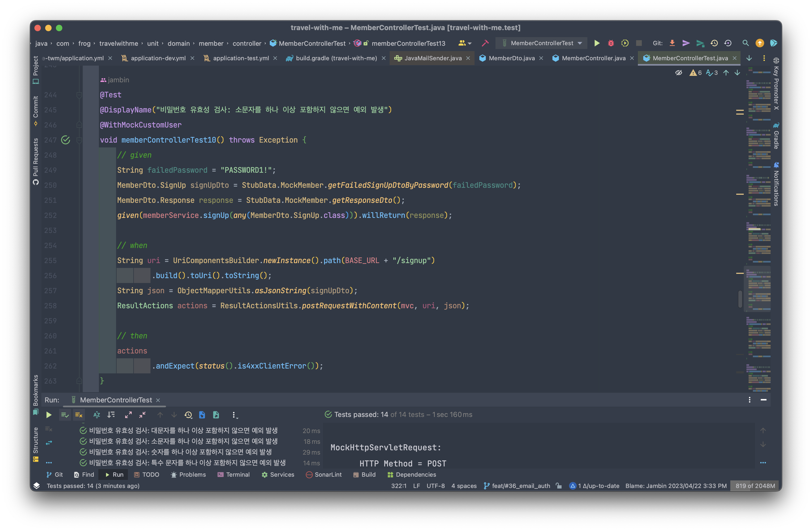Open Search Everywhere magnifier icon
Screen dimensions: 812x531
click(x=745, y=43)
